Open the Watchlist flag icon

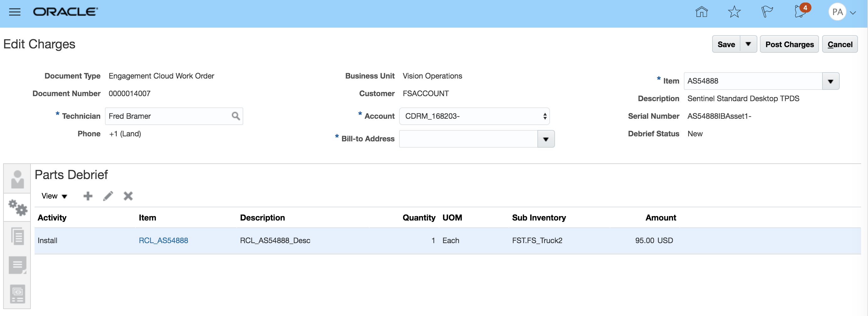[766, 12]
